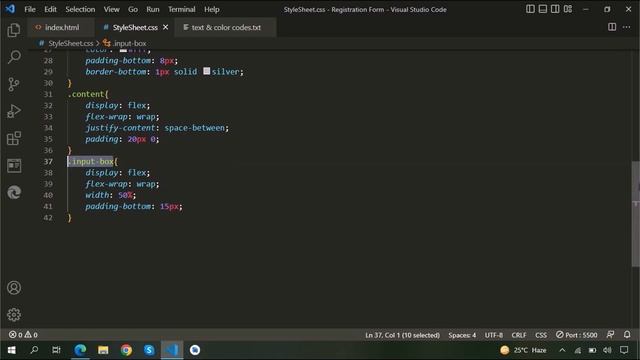640x360 pixels.
Task: Open the Edit menu
Action: [50, 9]
